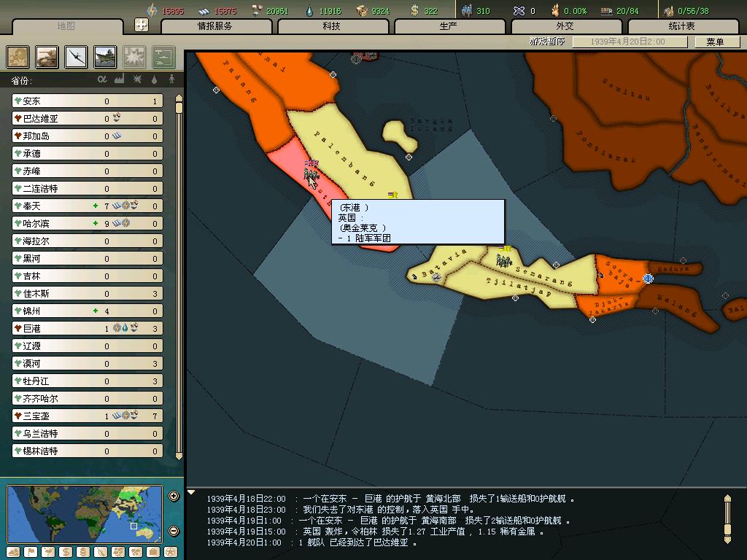
Task: Sort provinces by manpower person icon
Action: click(172, 79)
